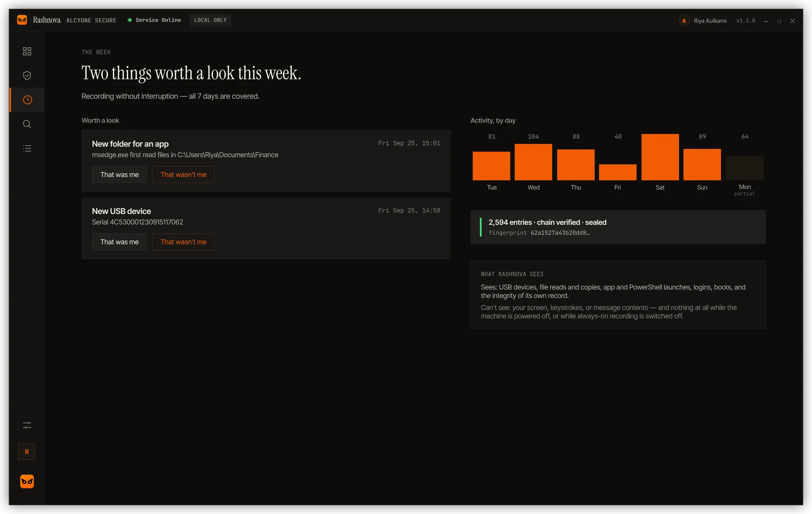812x514 pixels.
Task: Click the Can't see paragraph
Action: pyautogui.click(x=609, y=312)
